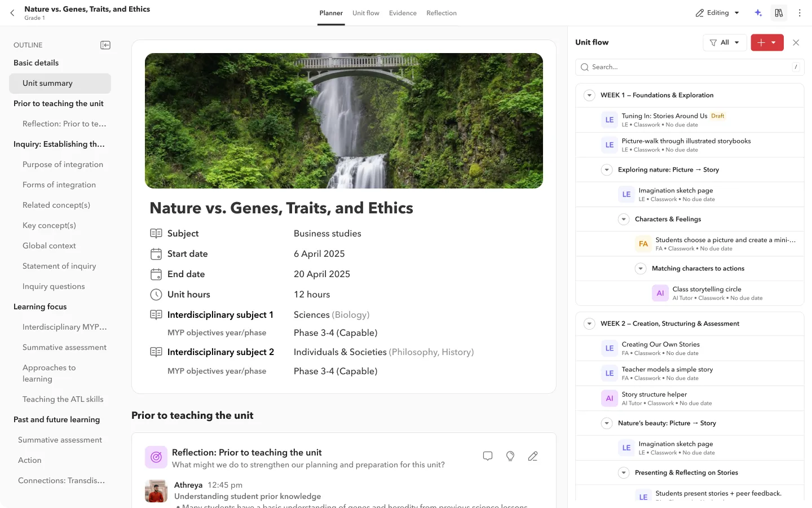Open the library books icon in header

click(x=779, y=13)
